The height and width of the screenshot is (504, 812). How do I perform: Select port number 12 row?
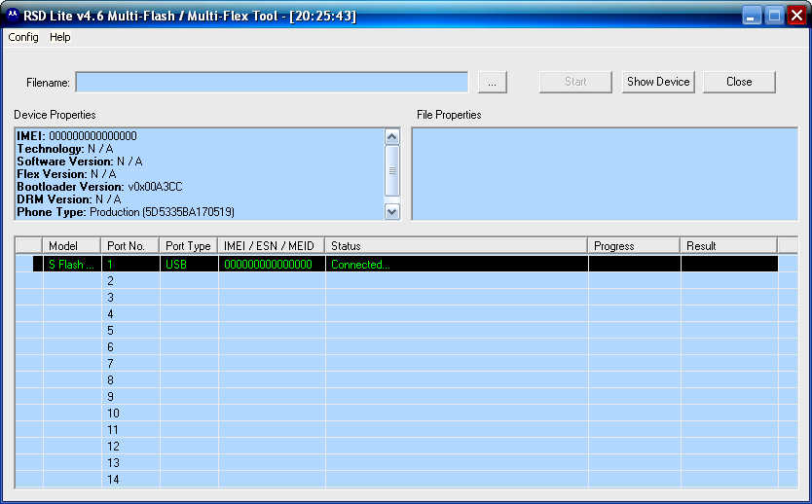coord(407,447)
